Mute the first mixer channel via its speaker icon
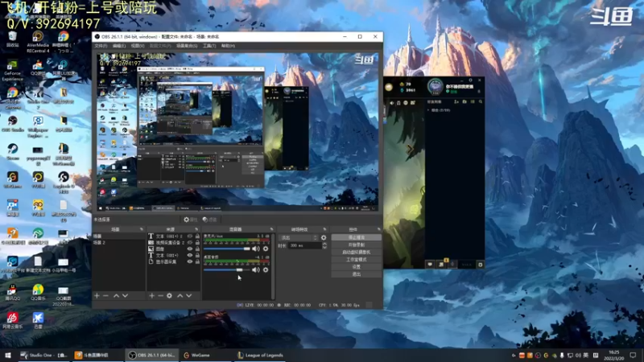 (x=256, y=249)
